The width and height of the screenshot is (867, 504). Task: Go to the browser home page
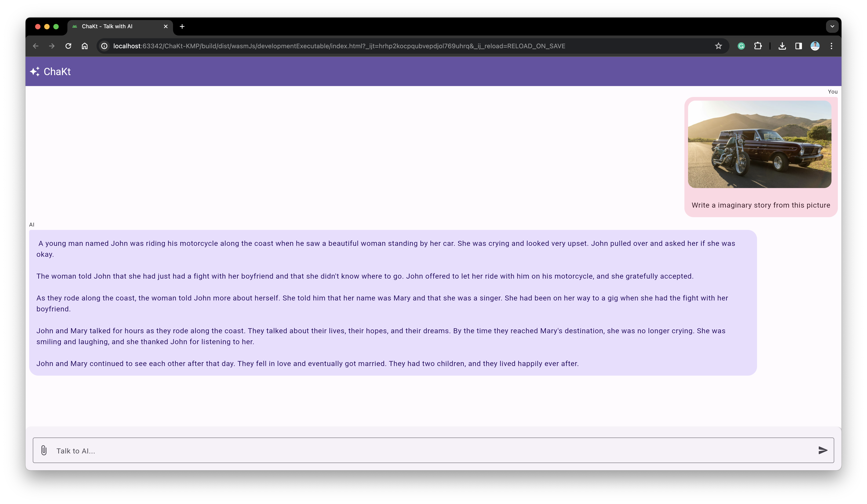[85, 46]
